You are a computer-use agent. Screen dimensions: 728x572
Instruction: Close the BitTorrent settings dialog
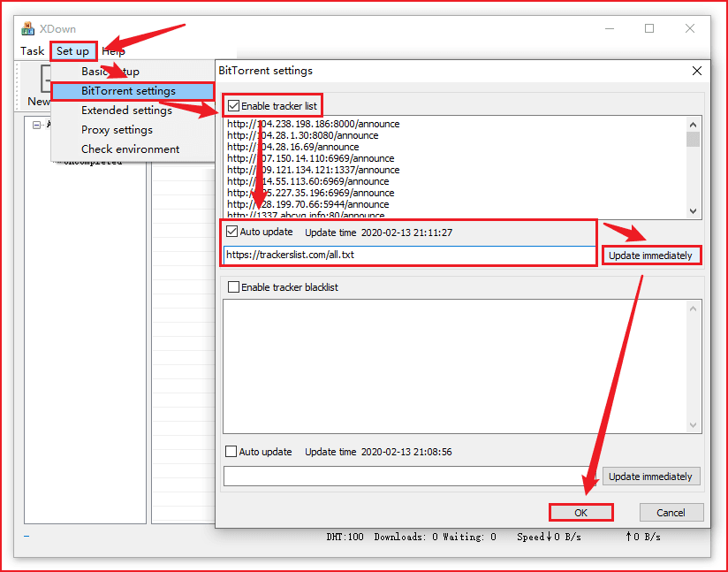pyautogui.click(x=696, y=71)
